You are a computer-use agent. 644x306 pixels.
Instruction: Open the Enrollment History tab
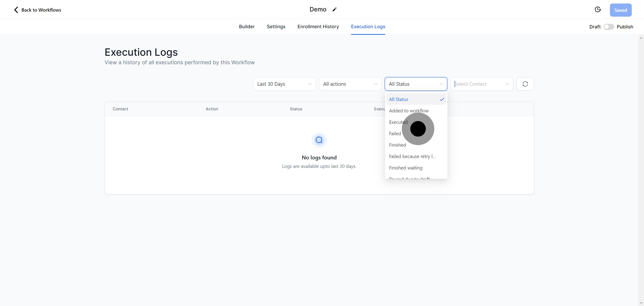[x=318, y=26]
